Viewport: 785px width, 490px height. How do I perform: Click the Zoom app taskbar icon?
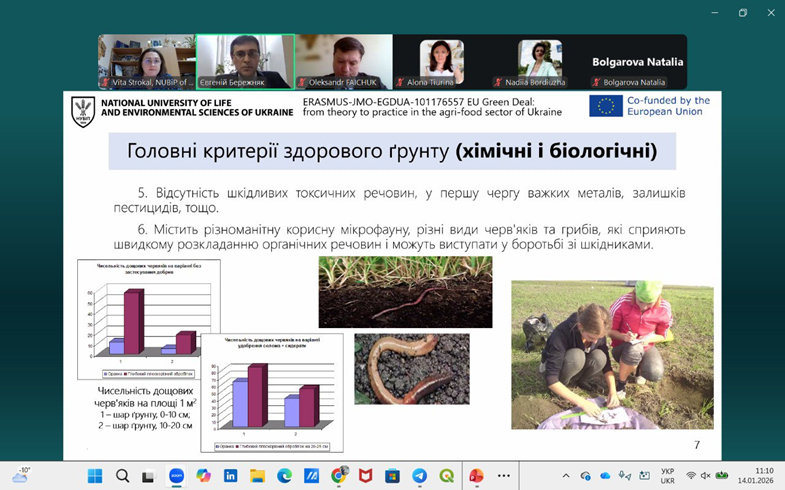tap(176, 475)
